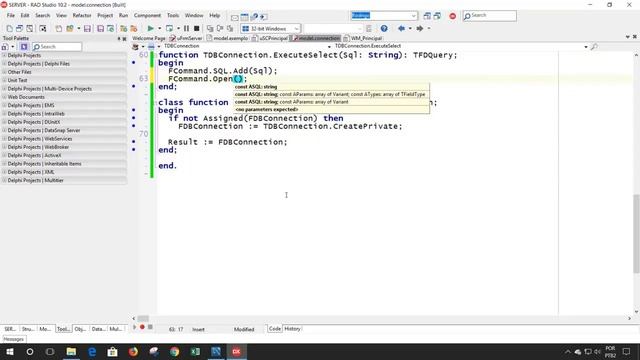Open the Project menu
The height and width of the screenshot is (360, 640).
coord(105,16)
